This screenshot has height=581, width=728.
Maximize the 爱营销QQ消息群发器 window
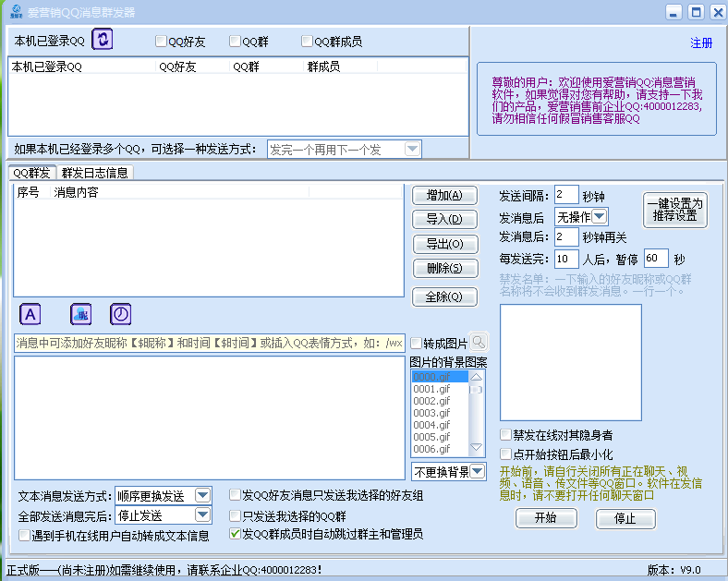pyautogui.click(x=696, y=12)
